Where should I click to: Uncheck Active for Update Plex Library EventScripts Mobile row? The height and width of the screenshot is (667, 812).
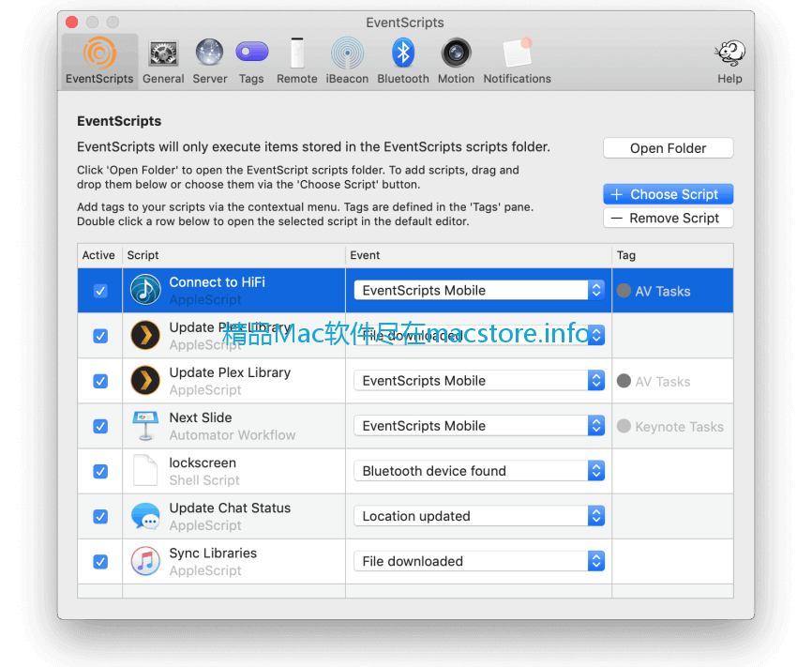tap(100, 381)
